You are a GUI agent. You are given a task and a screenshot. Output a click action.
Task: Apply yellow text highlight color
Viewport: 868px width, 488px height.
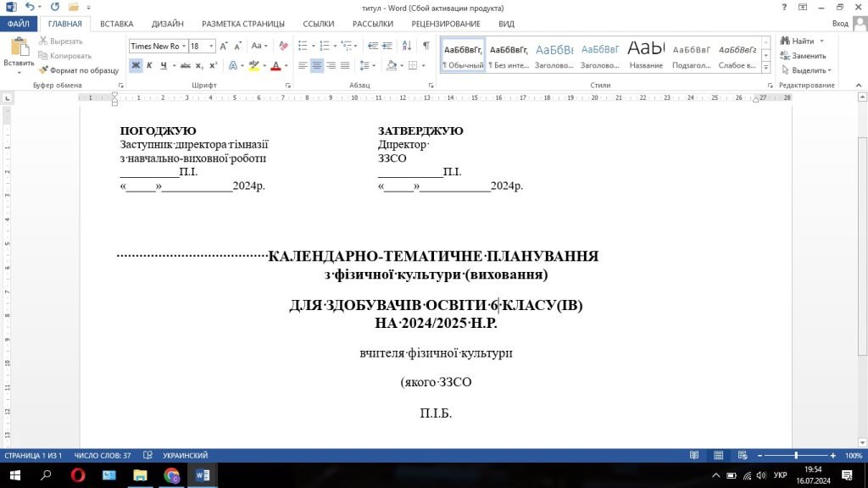253,65
